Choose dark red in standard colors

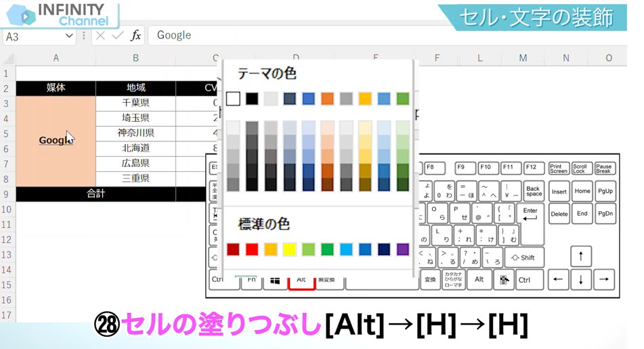pyautogui.click(x=233, y=250)
